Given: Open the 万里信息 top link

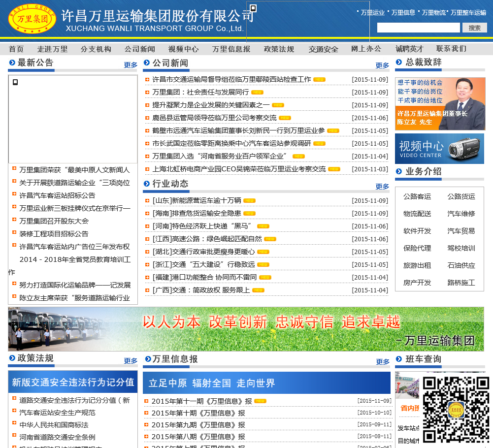Looking at the screenshot, I should pyautogui.click(x=403, y=13).
